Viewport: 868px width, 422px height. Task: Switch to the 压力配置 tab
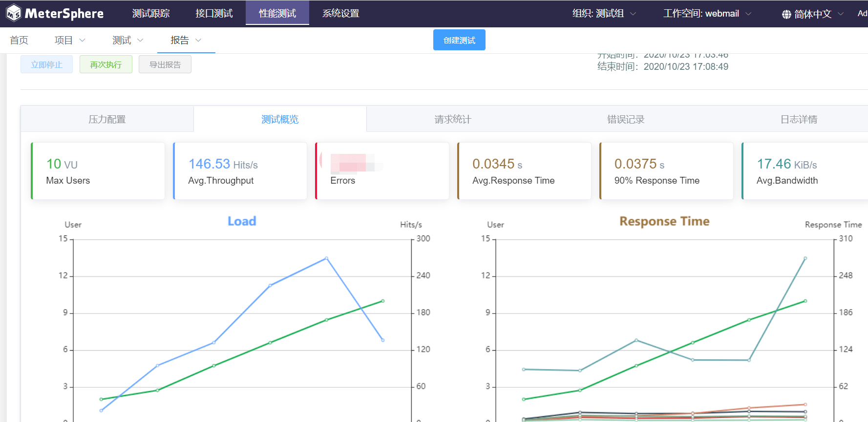(x=107, y=119)
